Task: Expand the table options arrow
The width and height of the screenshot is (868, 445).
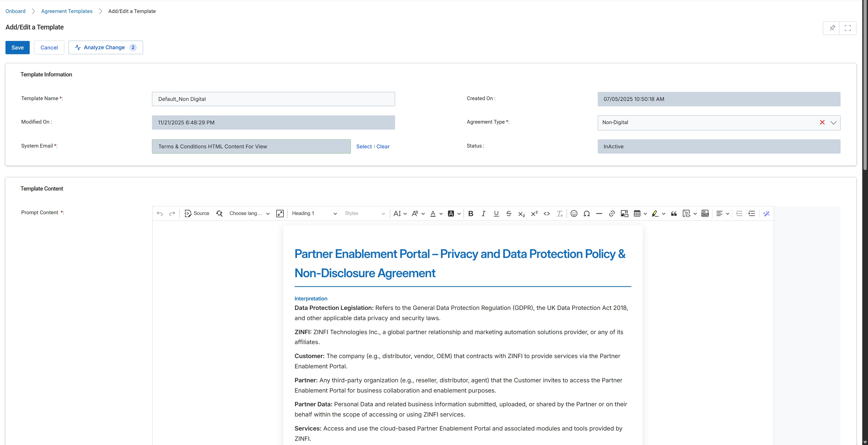Action: [x=645, y=214]
